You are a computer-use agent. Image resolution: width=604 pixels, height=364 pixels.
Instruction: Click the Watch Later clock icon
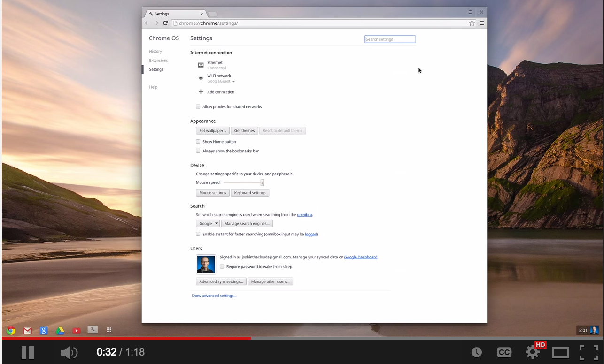[477, 352]
